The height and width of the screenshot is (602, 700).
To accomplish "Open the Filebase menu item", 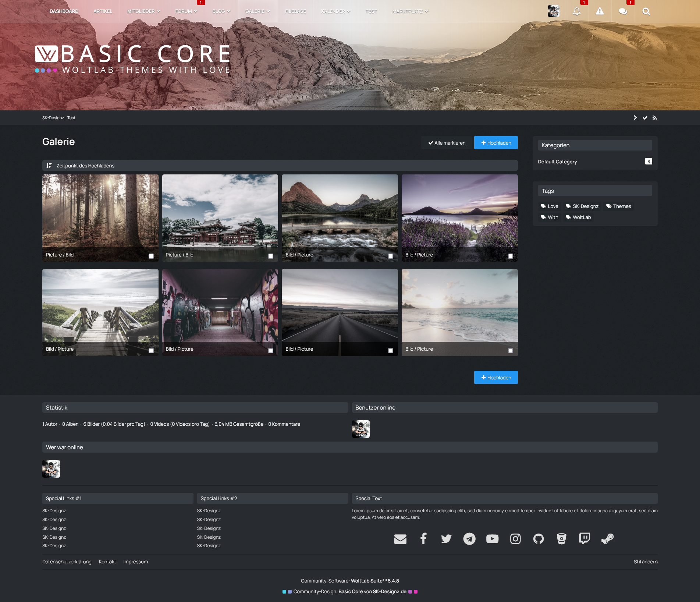I will coord(295,11).
